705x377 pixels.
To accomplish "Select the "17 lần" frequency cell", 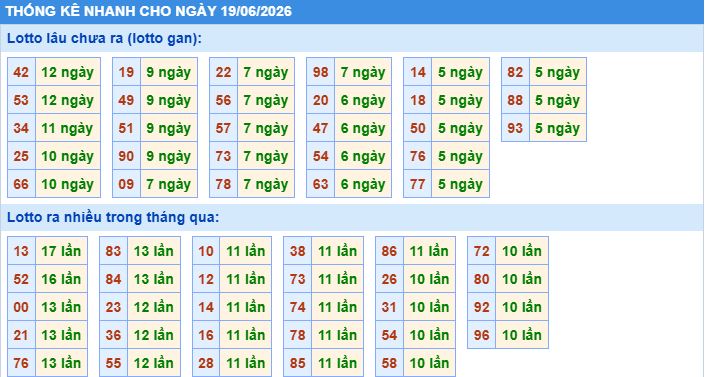I will (x=61, y=251).
